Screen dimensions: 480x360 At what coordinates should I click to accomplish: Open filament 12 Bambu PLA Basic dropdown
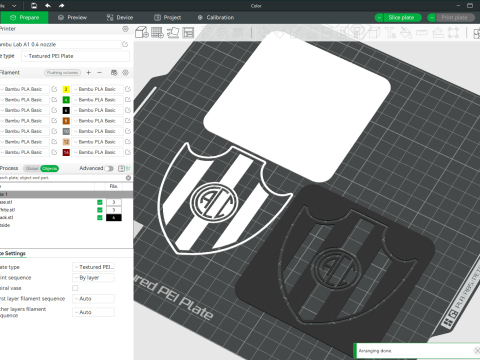[x=97, y=142]
